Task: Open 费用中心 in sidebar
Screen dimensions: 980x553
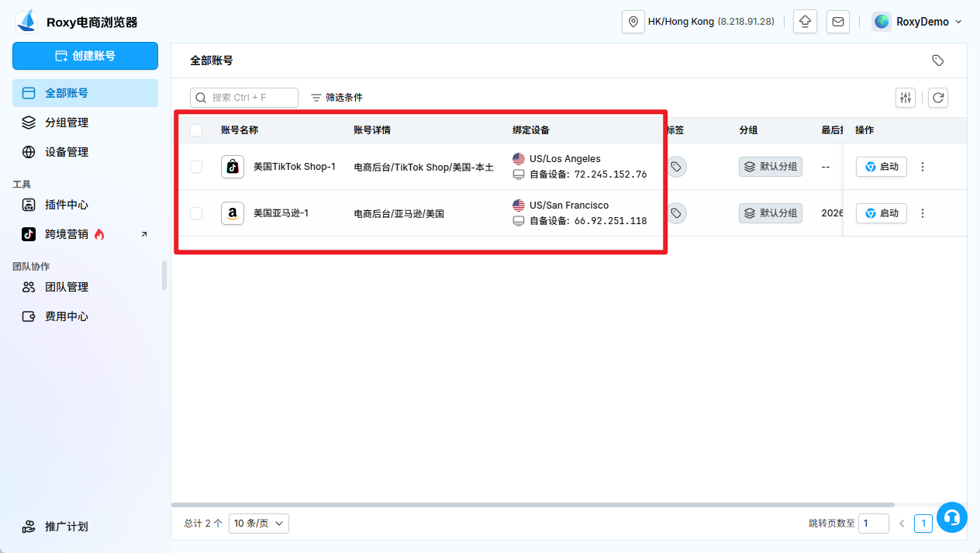Action: point(85,316)
